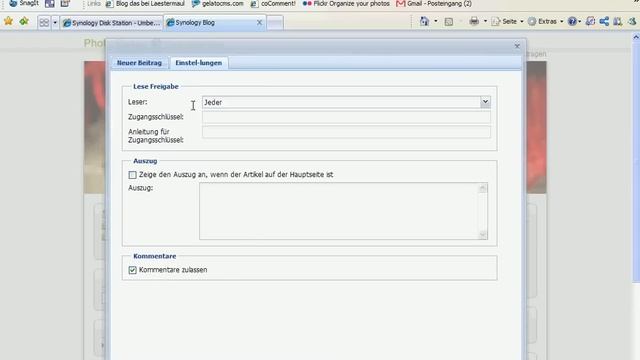Open the tab list dropdown arrow

click(x=55, y=22)
